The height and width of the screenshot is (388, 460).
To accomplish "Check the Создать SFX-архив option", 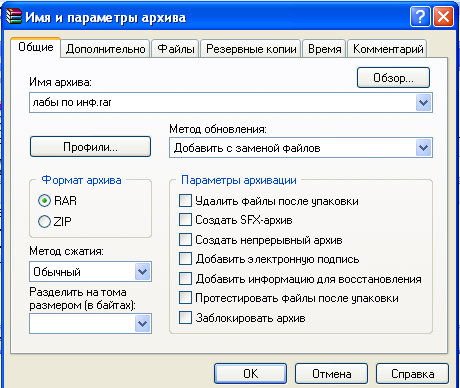I will (x=185, y=220).
